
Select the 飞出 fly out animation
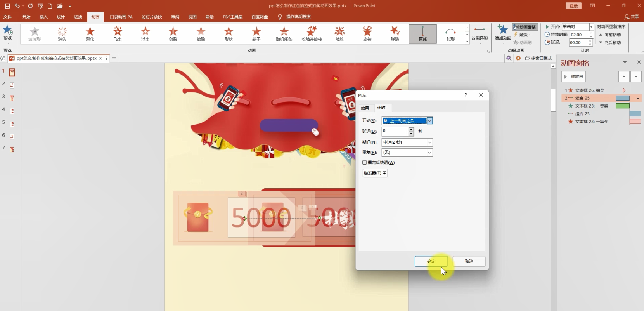(118, 34)
